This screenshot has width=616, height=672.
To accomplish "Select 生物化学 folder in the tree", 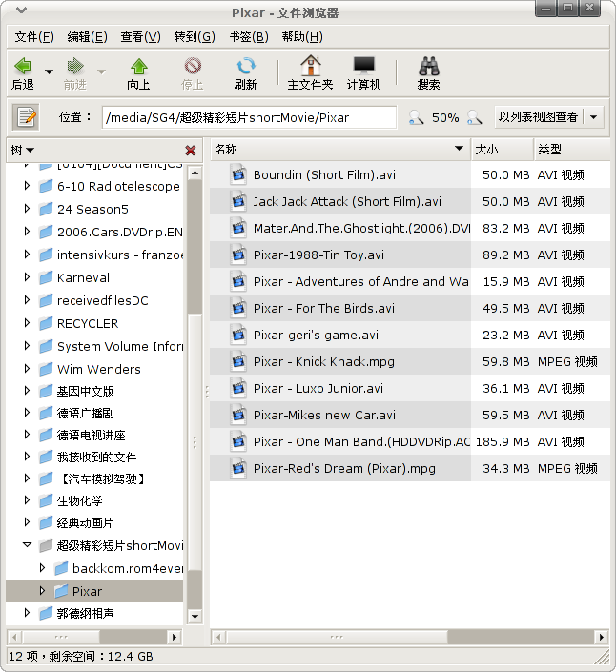I will click(x=80, y=500).
